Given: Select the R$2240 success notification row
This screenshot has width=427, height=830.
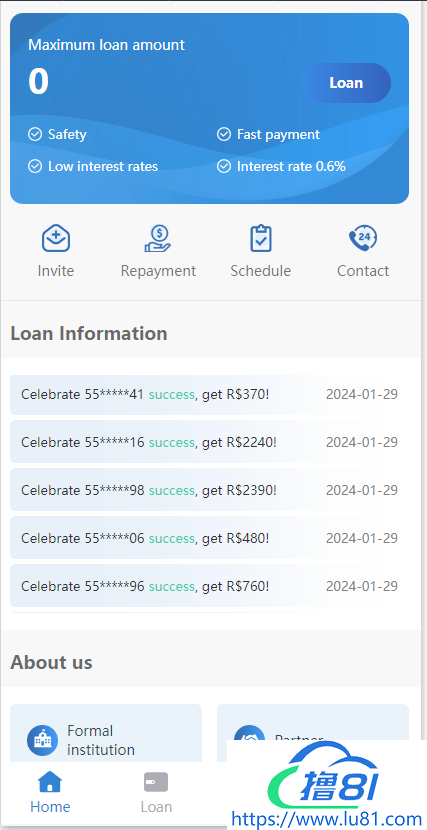Looking at the screenshot, I should point(210,442).
